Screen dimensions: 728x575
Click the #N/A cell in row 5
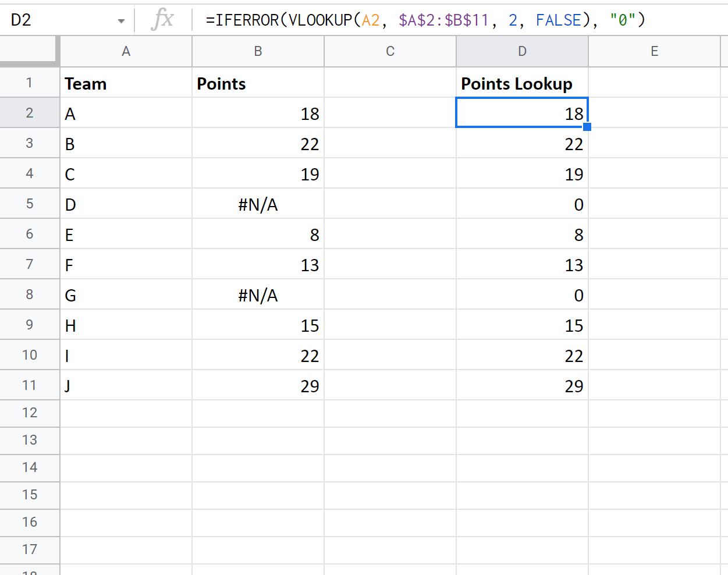tap(258, 204)
